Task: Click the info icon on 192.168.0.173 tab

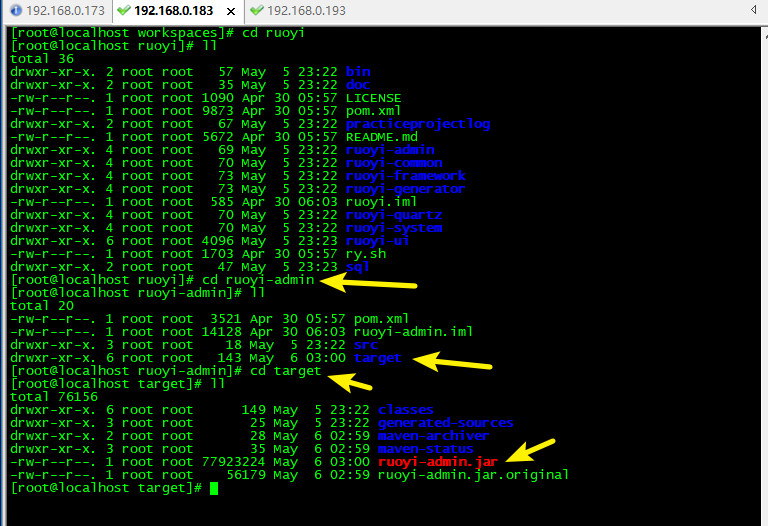Action: tap(16, 10)
